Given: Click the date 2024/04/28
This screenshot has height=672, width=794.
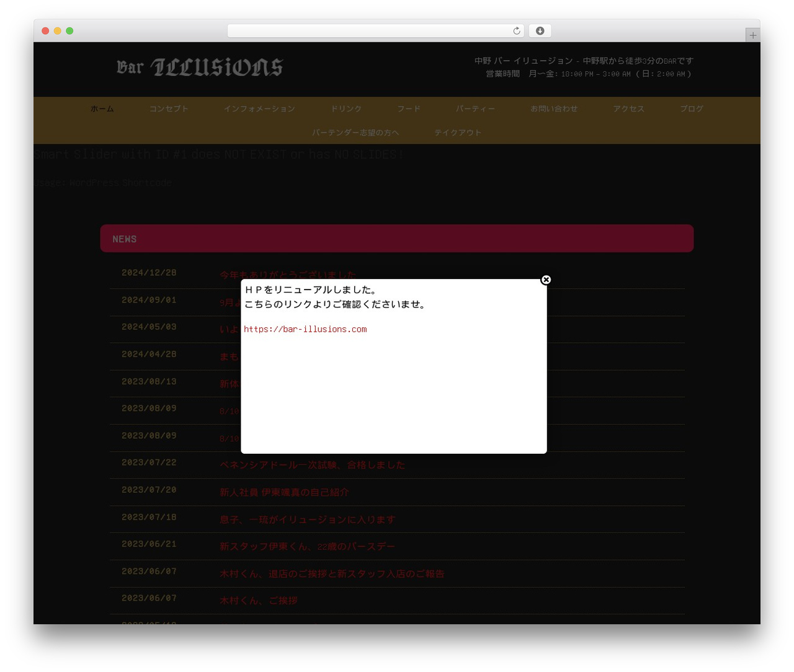Looking at the screenshot, I should [x=149, y=354].
